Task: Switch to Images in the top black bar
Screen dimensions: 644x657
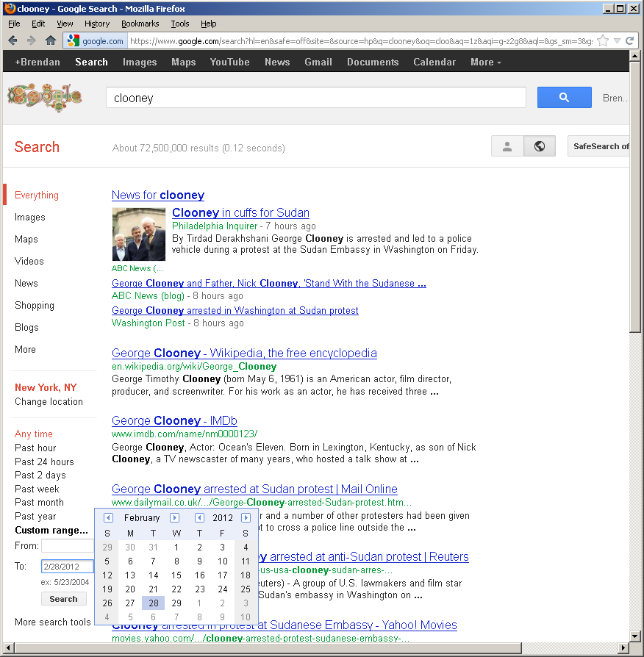Action: 140,62
